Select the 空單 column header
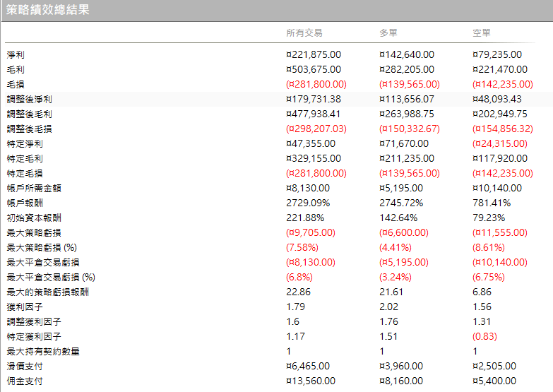553x392 pixels. (482, 32)
